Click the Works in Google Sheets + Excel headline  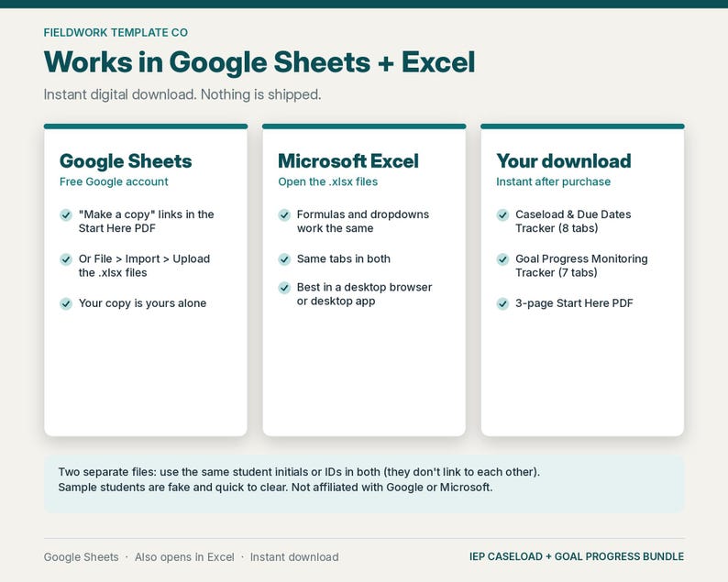(x=259, y=62)
